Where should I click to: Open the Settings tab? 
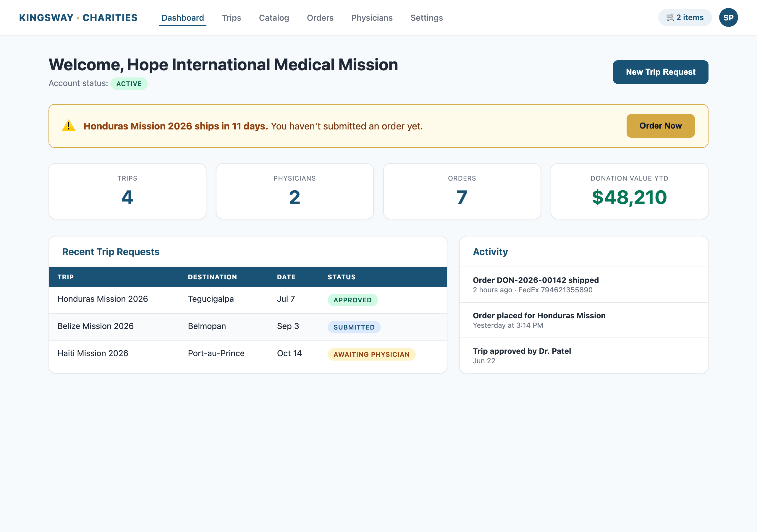pos(426,18)
